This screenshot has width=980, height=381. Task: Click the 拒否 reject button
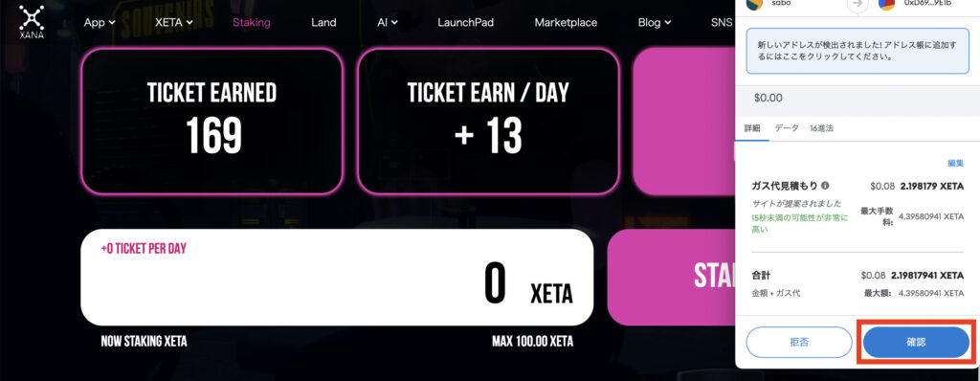(799, 342)
